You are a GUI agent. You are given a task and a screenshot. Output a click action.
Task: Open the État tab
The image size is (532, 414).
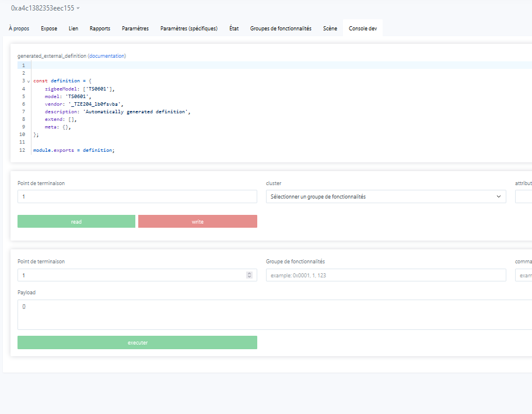click(x=234, y=29)
